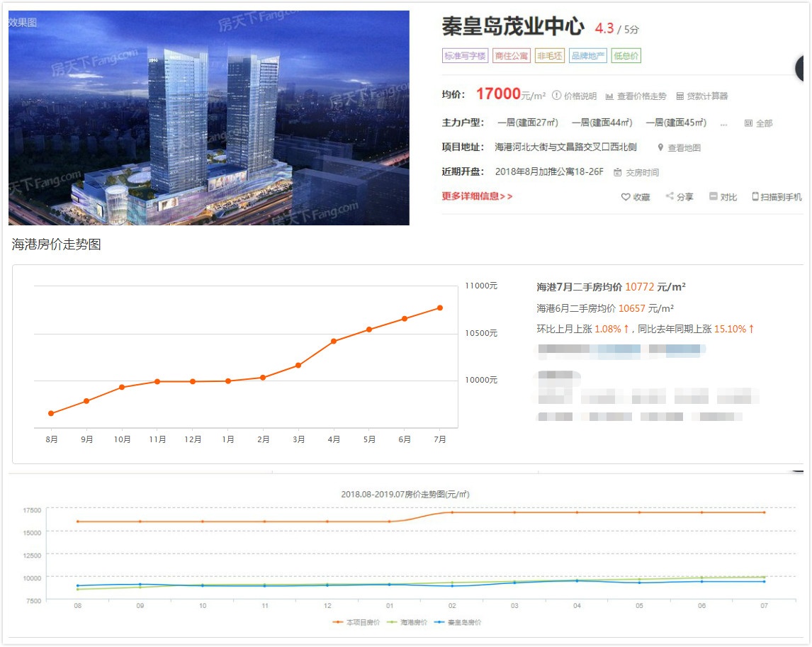
Task: Select the 标准写字楼 property tag
Action: point(466,55)
